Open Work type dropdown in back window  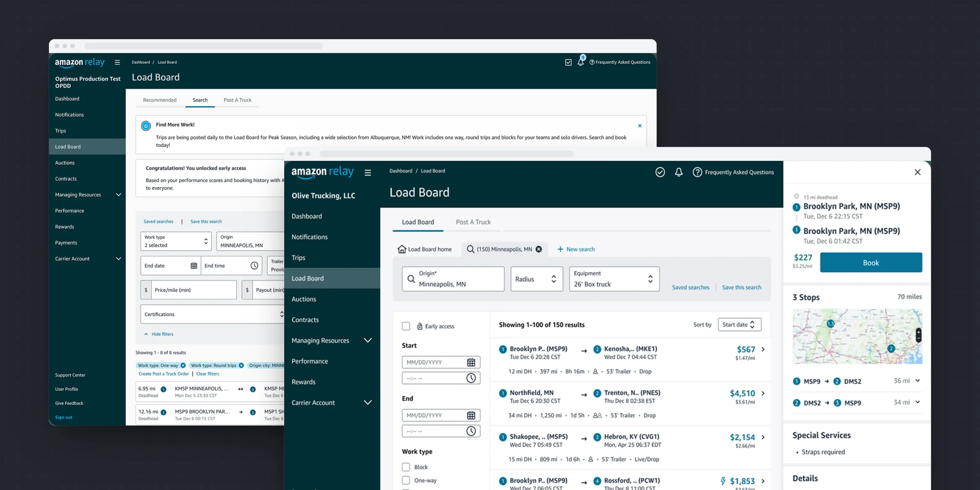176,241
